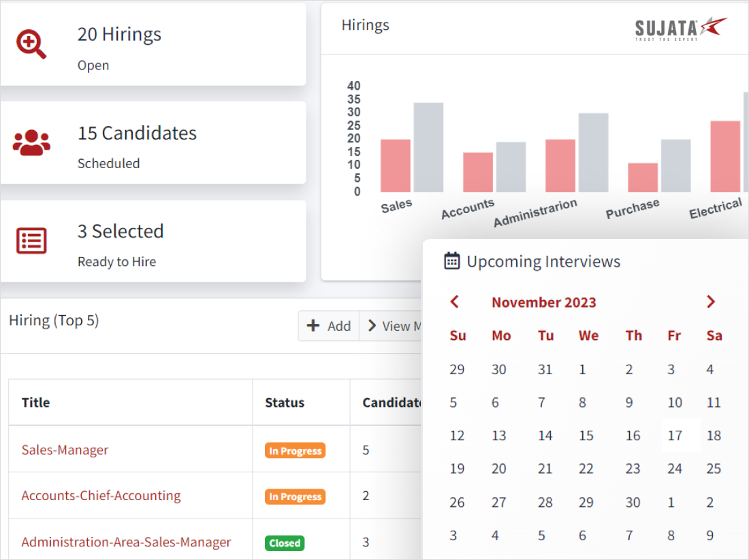Click the gray Administration bar in chart
This screenshot has width=749, height=560.
click(x=593, y=152)
